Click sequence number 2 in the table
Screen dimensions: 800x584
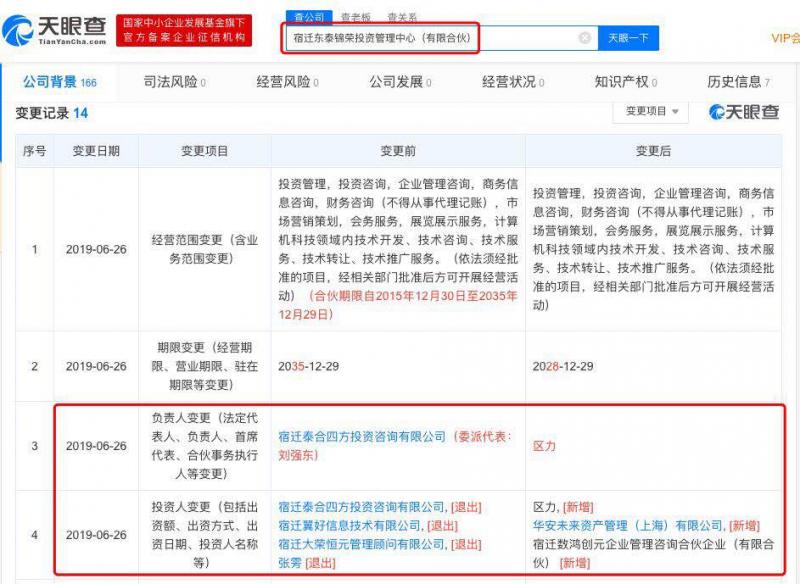coord(35,366)
